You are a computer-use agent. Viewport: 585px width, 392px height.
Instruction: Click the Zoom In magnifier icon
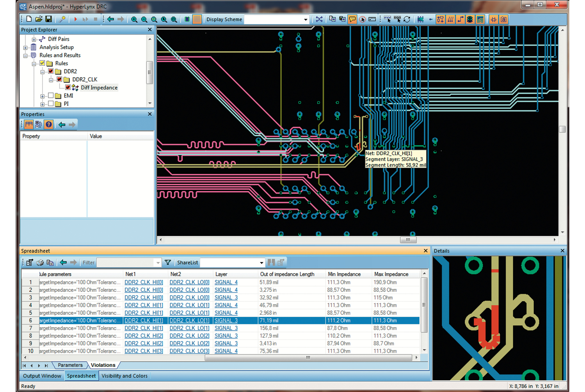tap(134, 19)
